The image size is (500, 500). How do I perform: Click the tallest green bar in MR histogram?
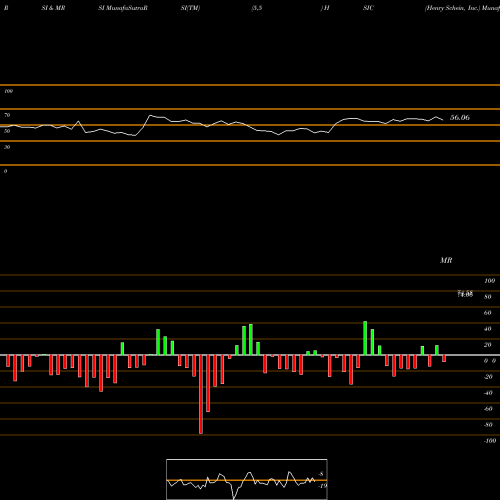coord(365,338)
